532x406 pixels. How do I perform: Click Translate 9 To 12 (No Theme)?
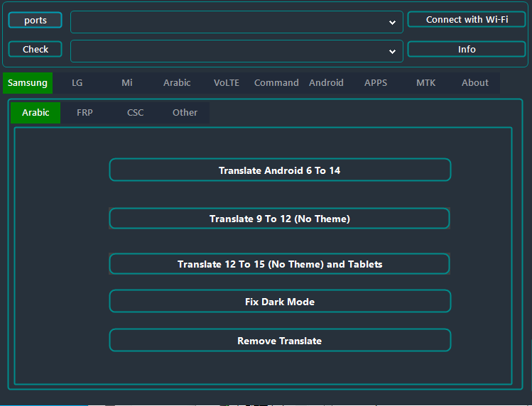[279, 219]
